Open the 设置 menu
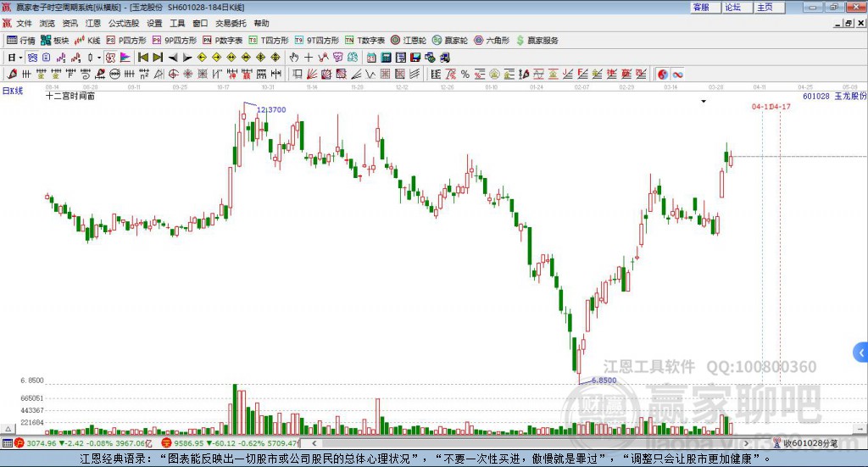This screenshot has height=467, width=868. pos(154,23)
